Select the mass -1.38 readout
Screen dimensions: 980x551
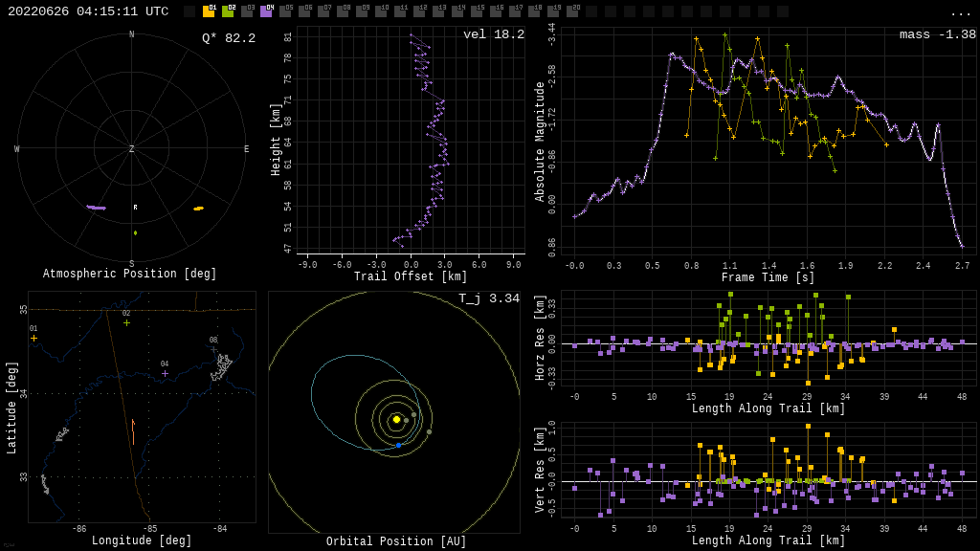937,34
